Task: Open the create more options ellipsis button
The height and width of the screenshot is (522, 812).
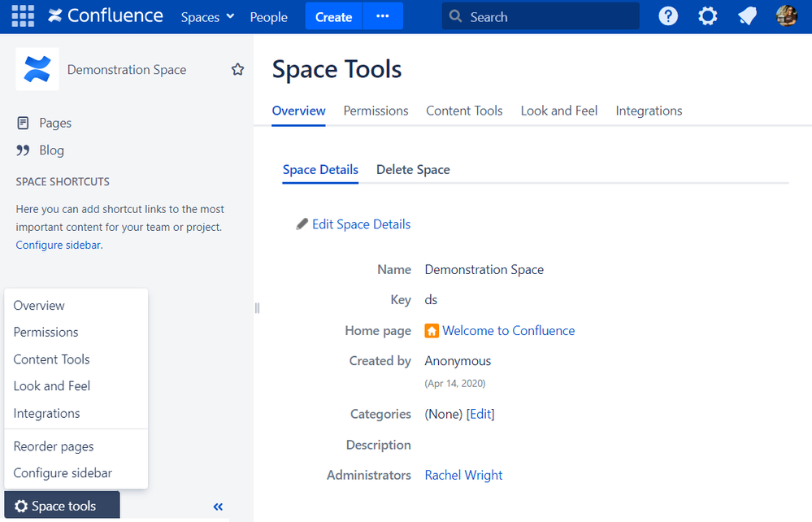Action: [x=383, y=16]
